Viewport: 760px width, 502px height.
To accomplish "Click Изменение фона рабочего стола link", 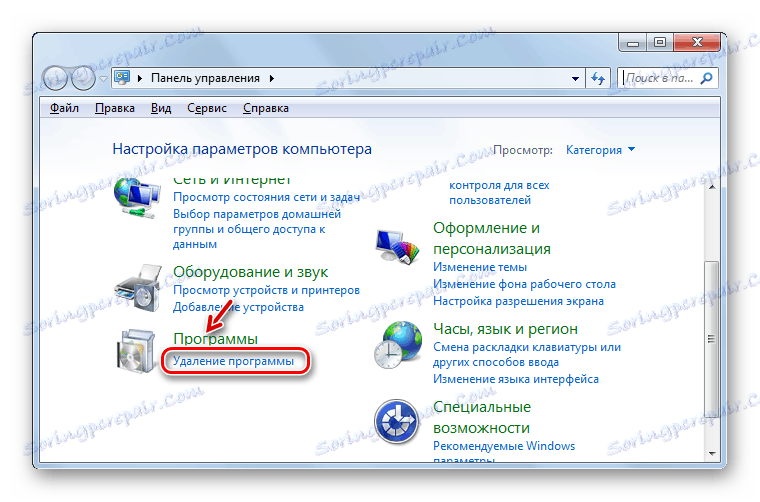I will (524, 284).
